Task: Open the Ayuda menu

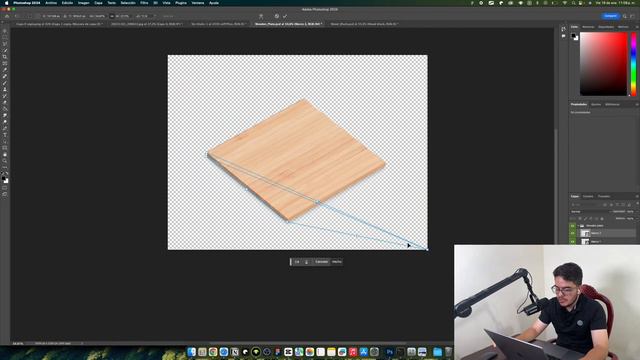Action: tap(214, 3)
